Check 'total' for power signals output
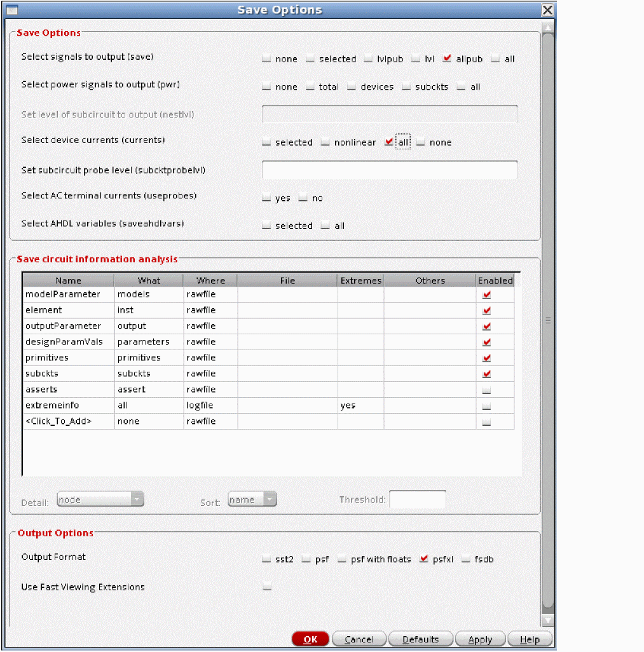Image resolution: width=644 pixels, height=652 pixels. tap(310, 87)
